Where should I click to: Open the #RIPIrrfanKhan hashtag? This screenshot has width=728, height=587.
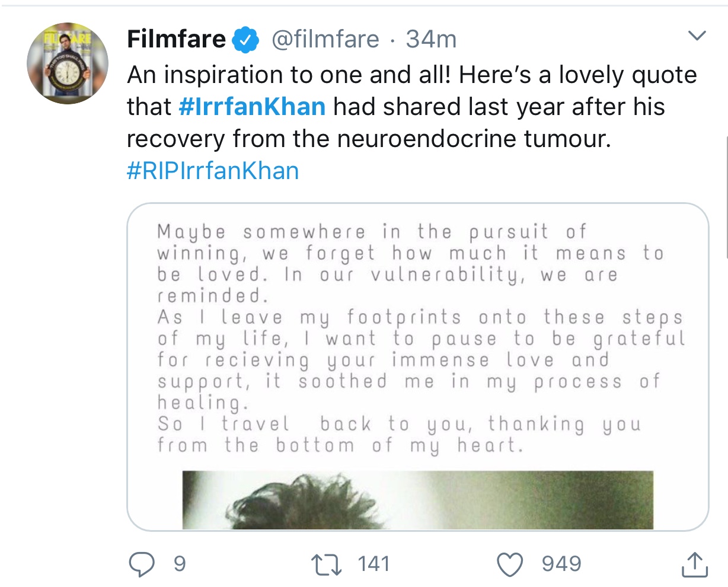click(x=213, y=171)
